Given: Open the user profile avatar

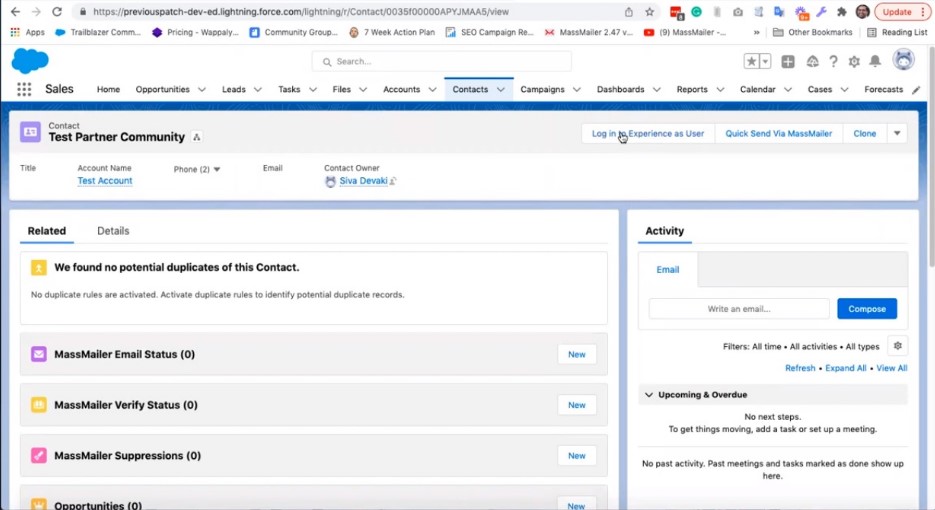Looking at the screenshot, I should (x=903, y=60).
